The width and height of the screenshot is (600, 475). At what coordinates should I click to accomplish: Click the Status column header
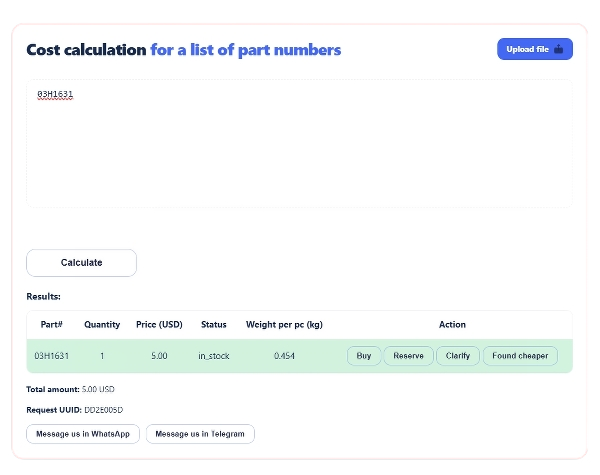click(214, 325)
